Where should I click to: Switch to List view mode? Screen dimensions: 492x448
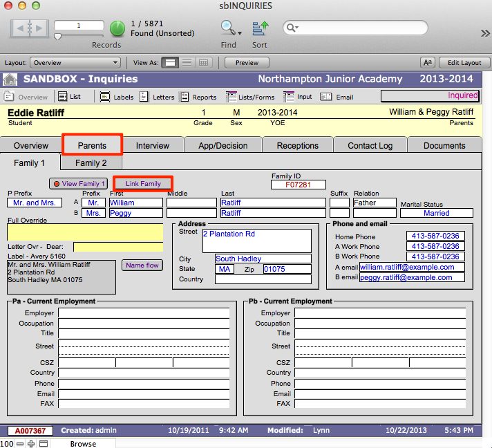(187, 62)
